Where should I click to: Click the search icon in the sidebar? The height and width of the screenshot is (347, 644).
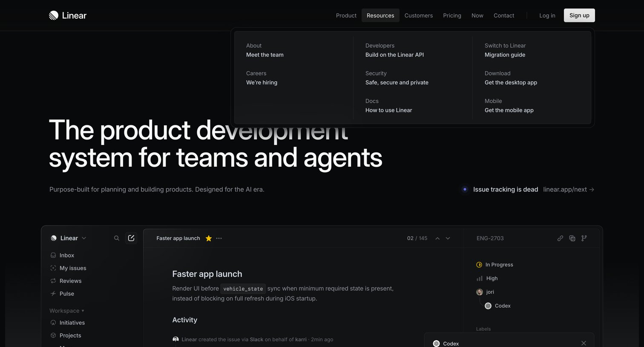(x=117, y=238)
